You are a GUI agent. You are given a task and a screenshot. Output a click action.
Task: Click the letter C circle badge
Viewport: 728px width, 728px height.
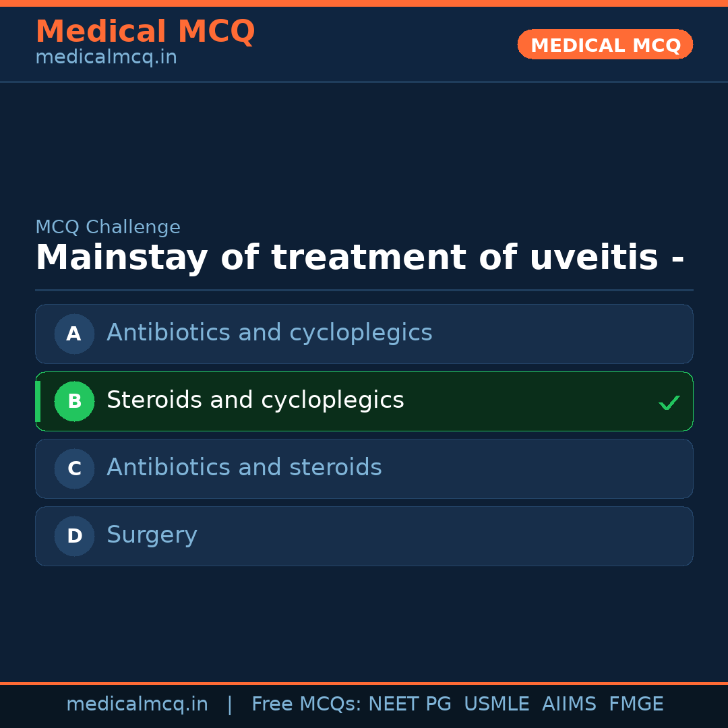(74, 468)
